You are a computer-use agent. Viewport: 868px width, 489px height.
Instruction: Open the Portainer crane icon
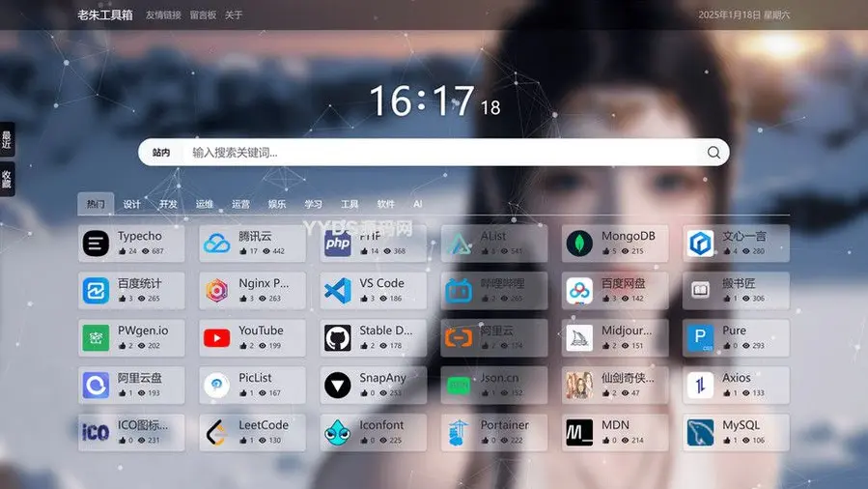459,433
